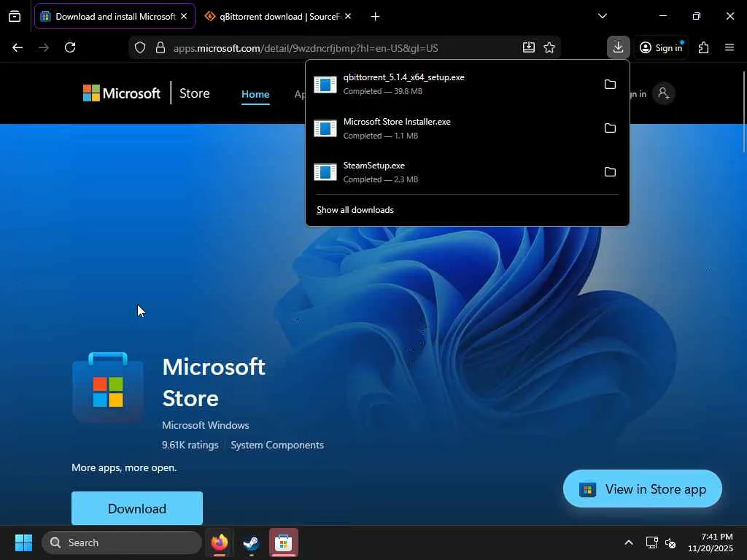The image size is (747, 560).
Task: Go back to previous page
Action: tap(18, 47)
